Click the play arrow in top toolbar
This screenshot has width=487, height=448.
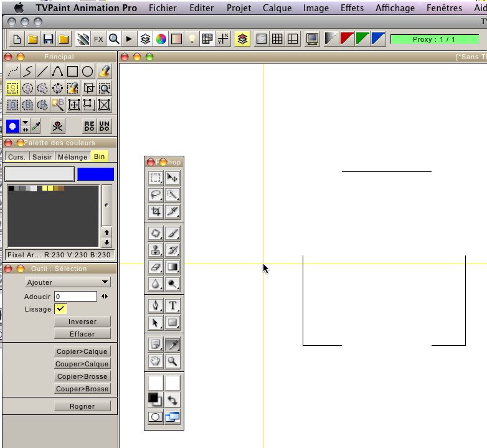click(x=130, y=39)
